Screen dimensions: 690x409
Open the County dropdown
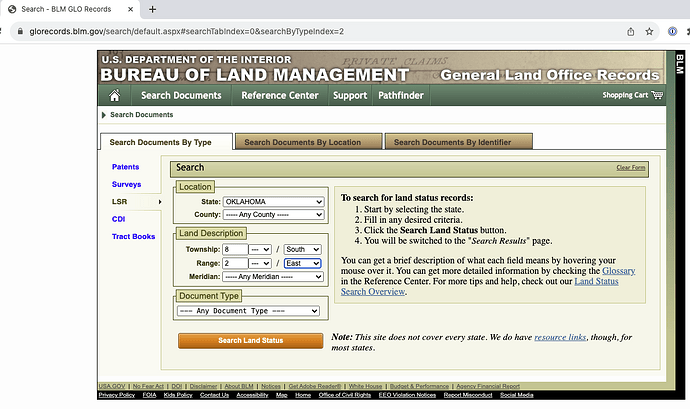pos(273,214)
